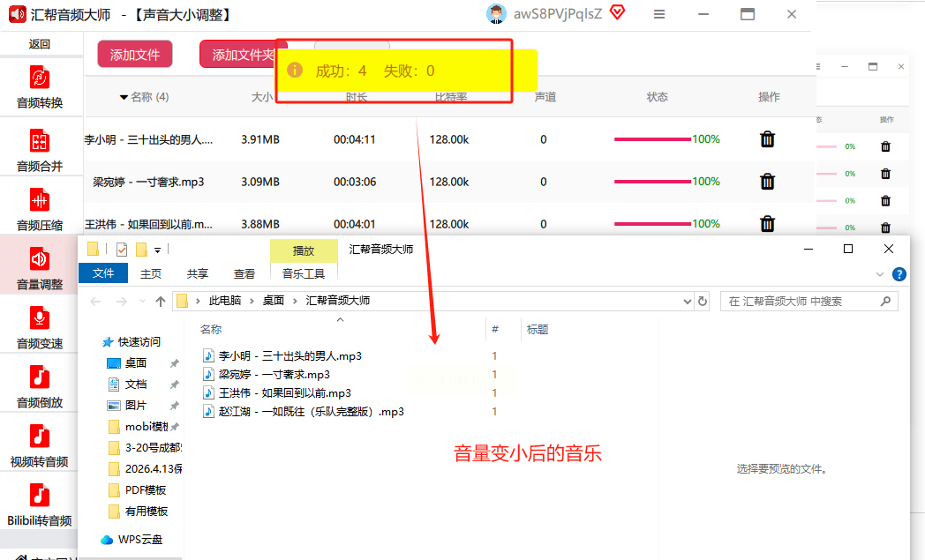Open 桌面 in the navigation pane
The image size is (925, 560).
pyautogui.click(x=127, y=363)
